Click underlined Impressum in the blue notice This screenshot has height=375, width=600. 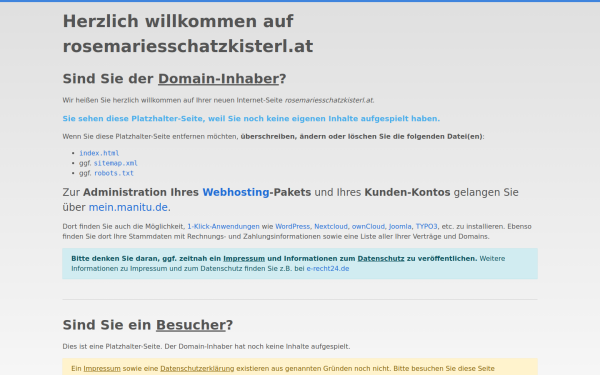(x=244, y=259)
